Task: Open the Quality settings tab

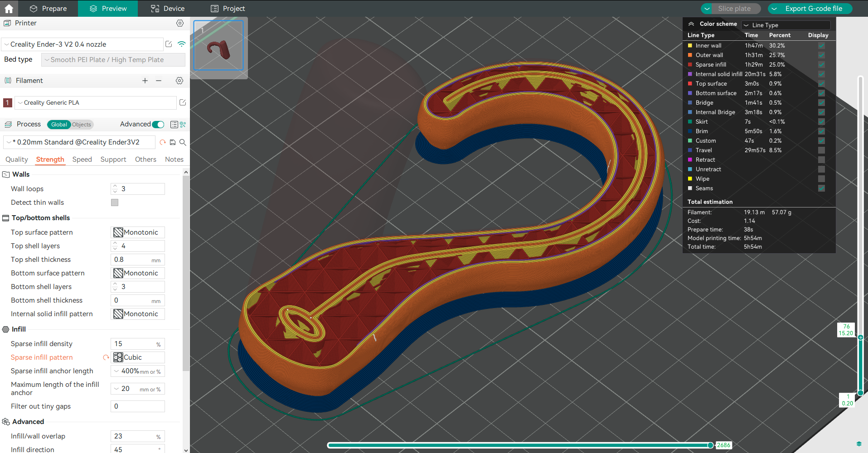Action: pyautogui.click(x=17, y=159)
